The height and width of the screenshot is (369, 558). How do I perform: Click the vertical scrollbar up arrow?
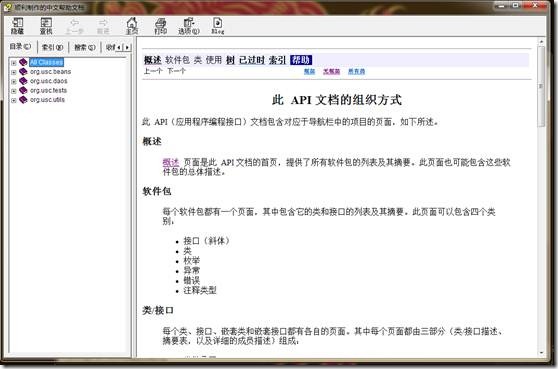(x=541, y=42)
